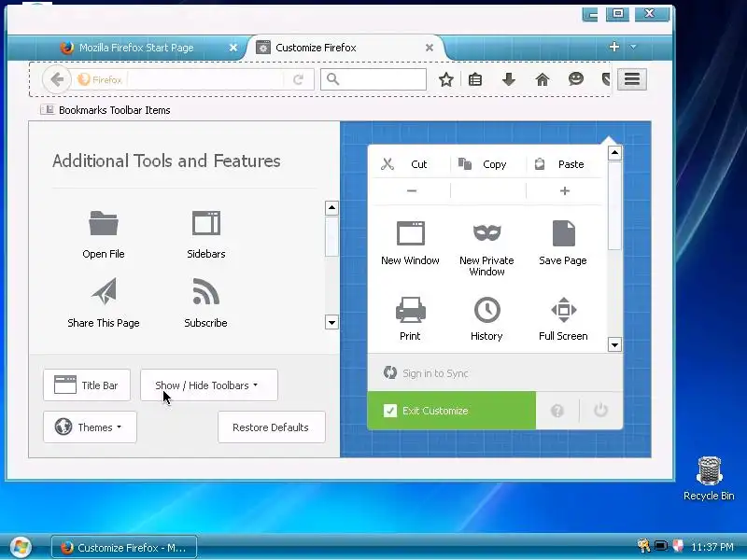Image resolution: width=747 pixels, height=560 pixels.
Task: Click the search field in toolbar
Action: (x=373, y=79)
